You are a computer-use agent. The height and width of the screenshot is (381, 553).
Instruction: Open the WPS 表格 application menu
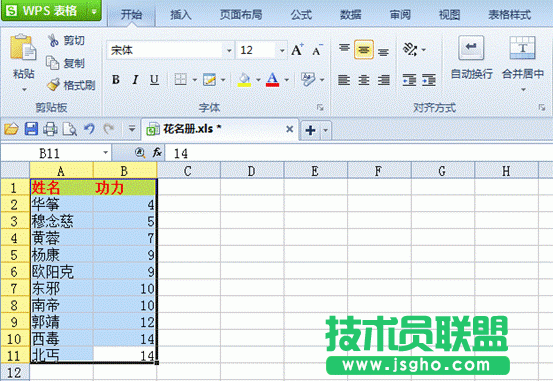(50, 11)
